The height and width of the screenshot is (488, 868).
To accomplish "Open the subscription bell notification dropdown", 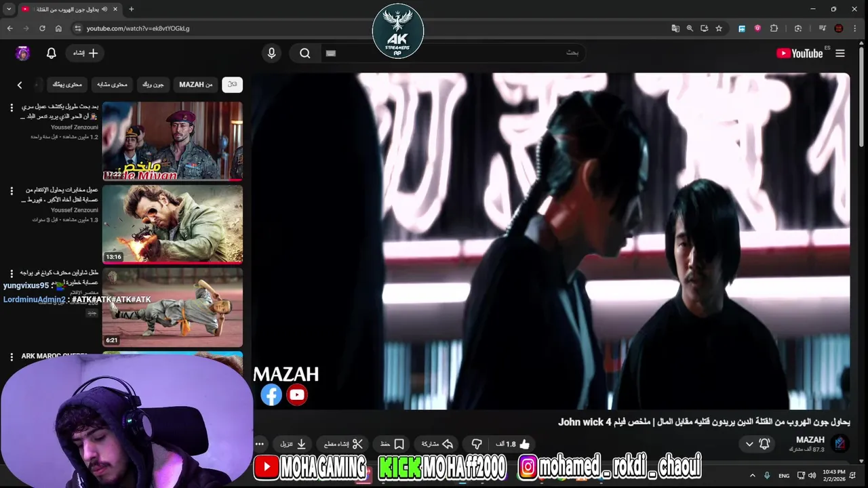I will click(x=757, y=444).
